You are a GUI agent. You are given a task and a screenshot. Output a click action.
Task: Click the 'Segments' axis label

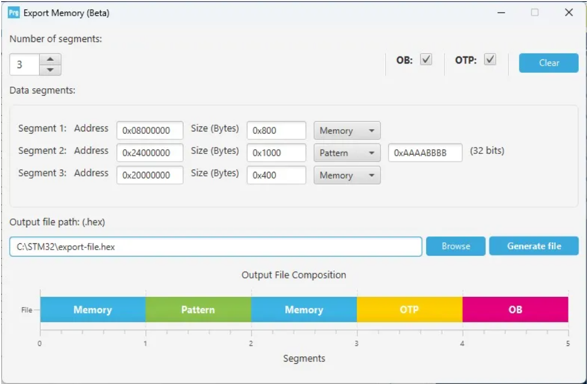pos(304,358)
